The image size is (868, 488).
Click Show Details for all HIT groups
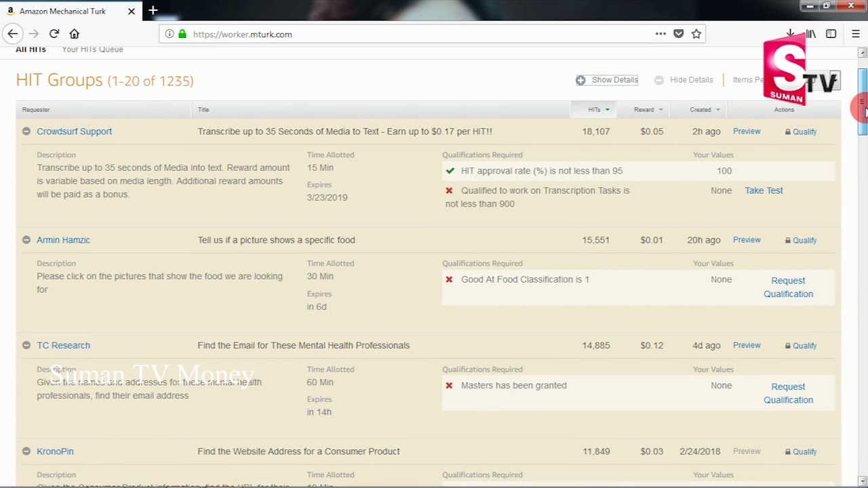point(608,80)
